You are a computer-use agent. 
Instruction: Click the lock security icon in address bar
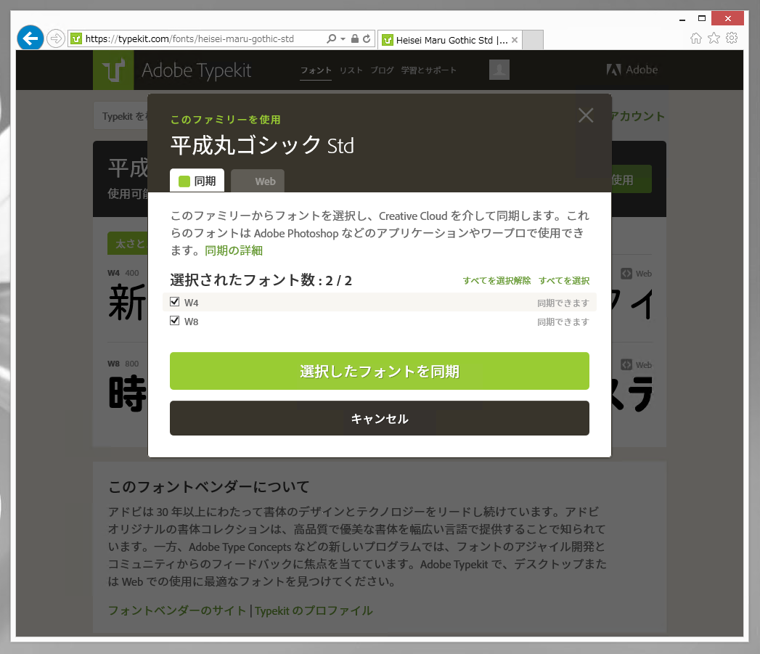(x=355, y=38)
